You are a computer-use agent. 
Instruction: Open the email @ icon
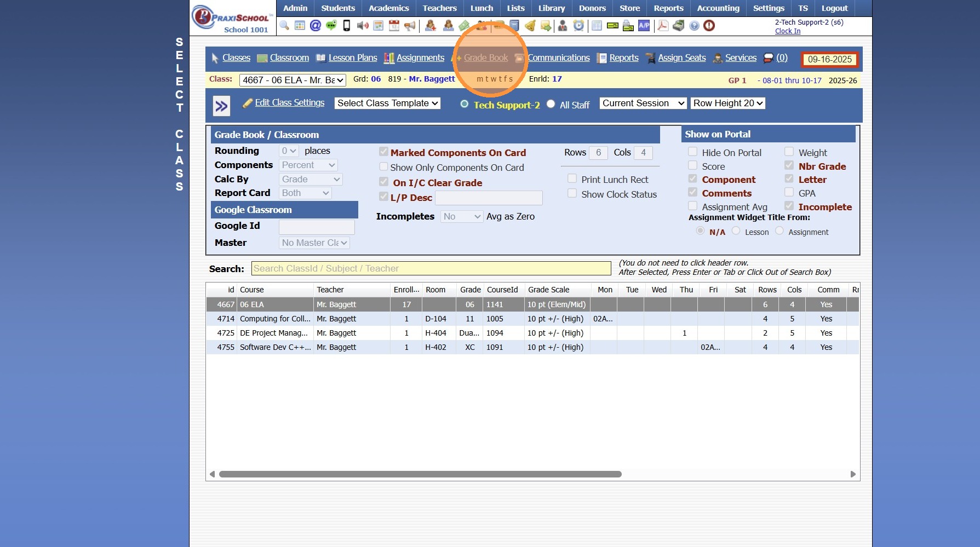316,26
